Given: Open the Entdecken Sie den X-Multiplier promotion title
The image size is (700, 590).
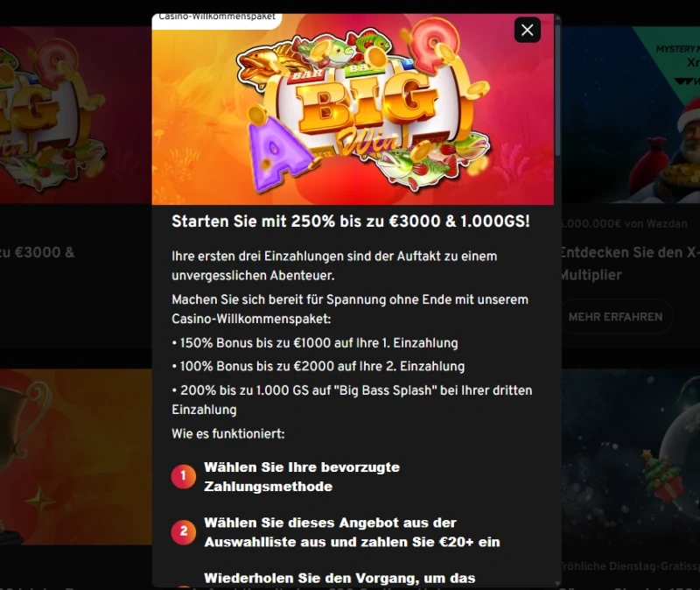Looking at the screenshot, I should click(x=630, y=263).
